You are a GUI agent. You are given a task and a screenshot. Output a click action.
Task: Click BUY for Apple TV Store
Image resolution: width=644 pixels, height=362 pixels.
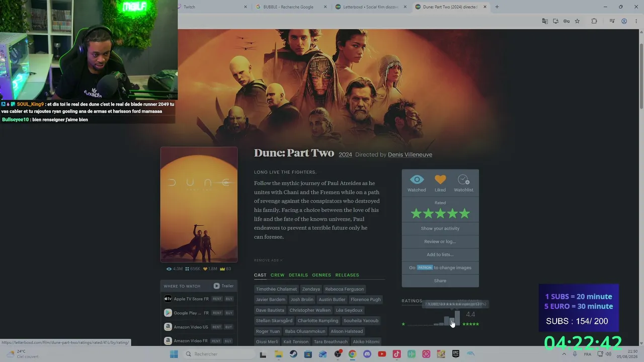[229, 299]
